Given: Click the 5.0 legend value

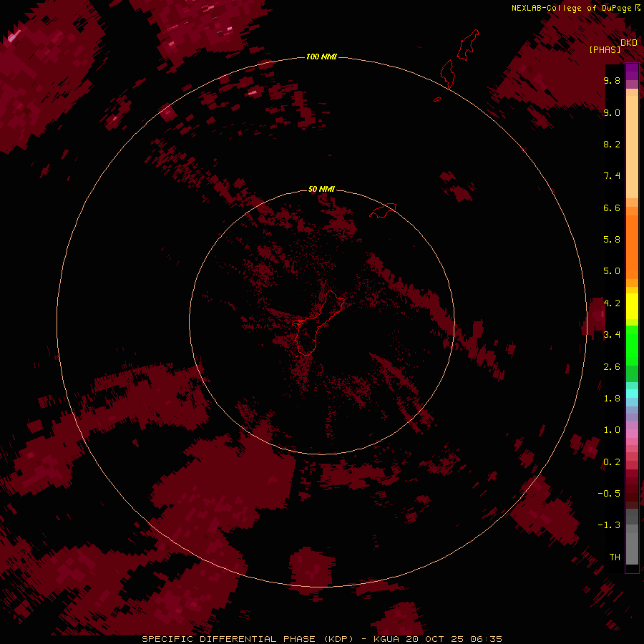Looking at the screenshot, I should pyautogui.click(x=612, y=271).
